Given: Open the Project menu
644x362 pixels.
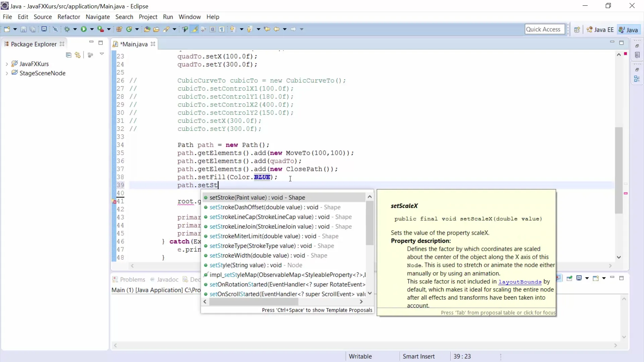Looking at the screenshot, I should pos(148,17).
